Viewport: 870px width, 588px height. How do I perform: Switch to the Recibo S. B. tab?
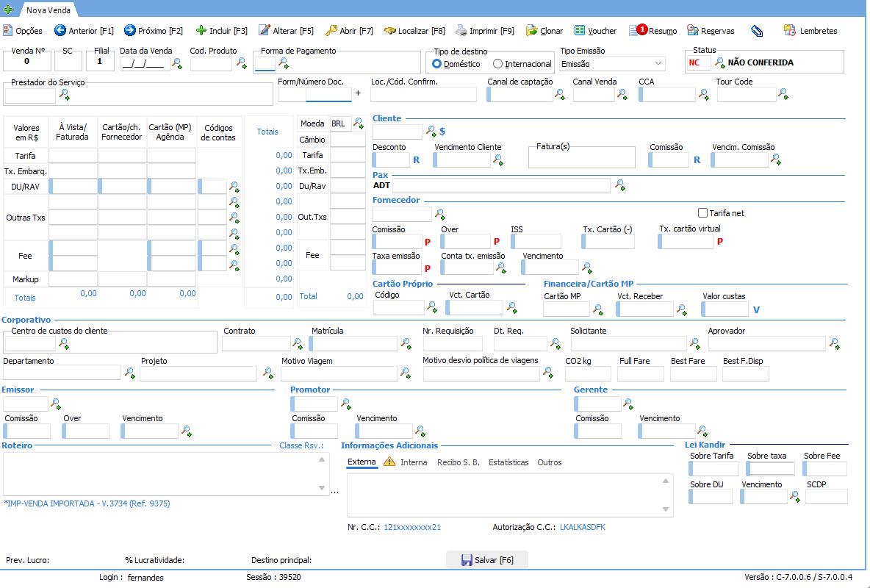tap(459, 462)
